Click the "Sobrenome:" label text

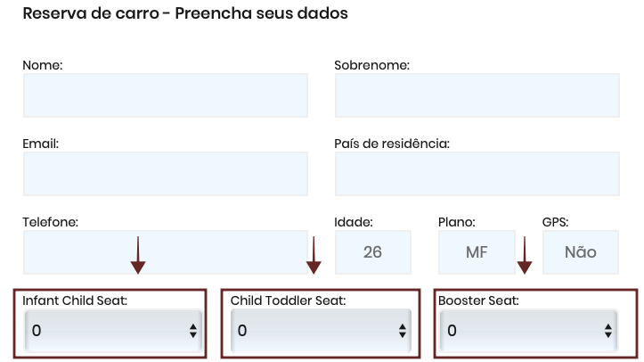pos(371,65)
